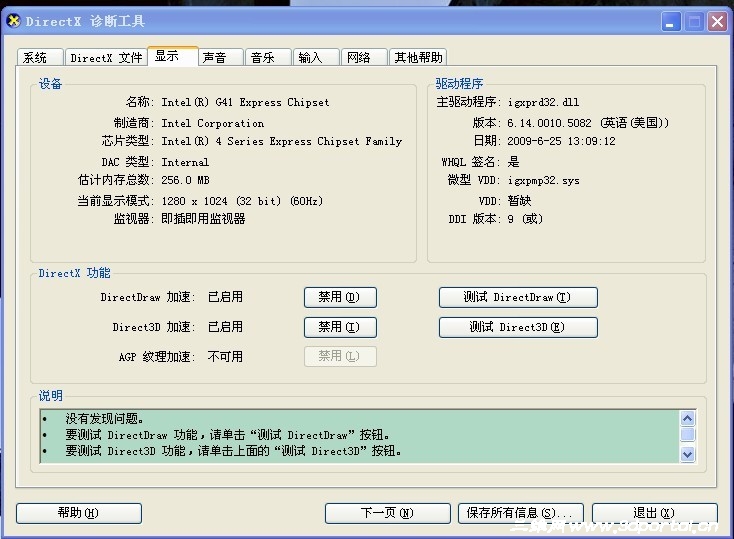
Task: Click the note line about testing Direct3D
Action: click(x=233, y=451)
